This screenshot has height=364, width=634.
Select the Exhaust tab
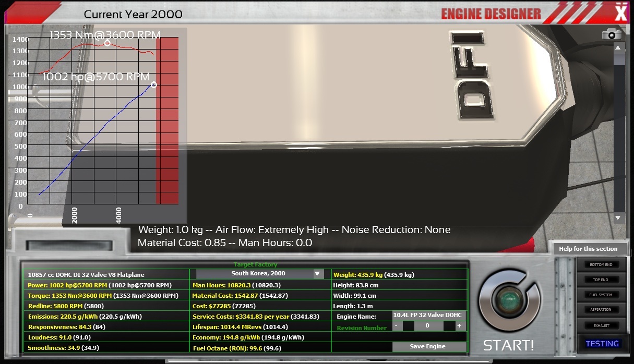tap(602, 326)
